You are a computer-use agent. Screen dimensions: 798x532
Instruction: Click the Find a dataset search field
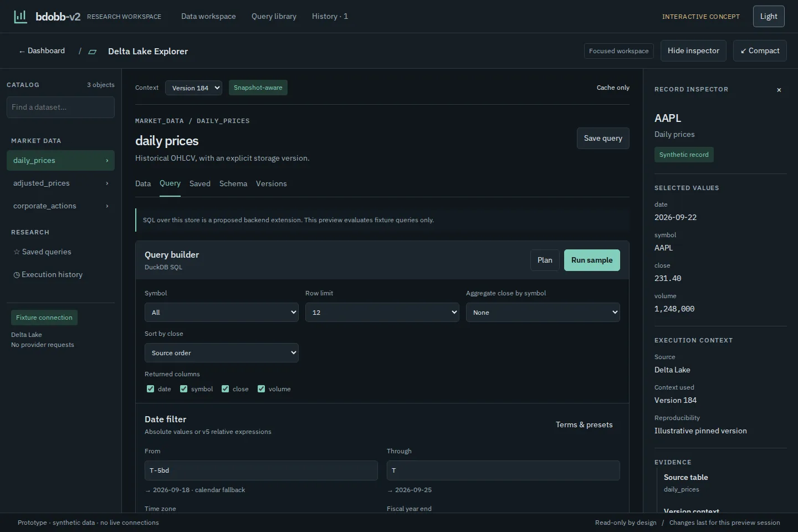[60, 107]
